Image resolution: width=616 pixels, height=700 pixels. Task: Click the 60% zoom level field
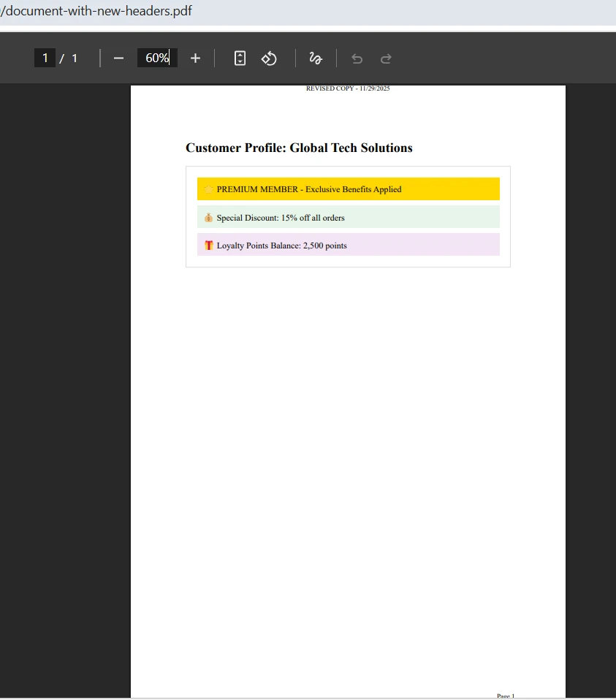point(157,58)
